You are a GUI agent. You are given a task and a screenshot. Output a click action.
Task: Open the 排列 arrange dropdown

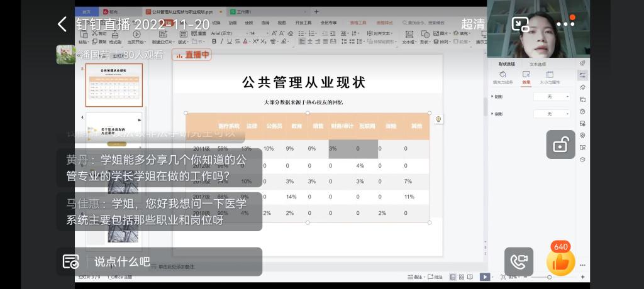tap(443, 42)
